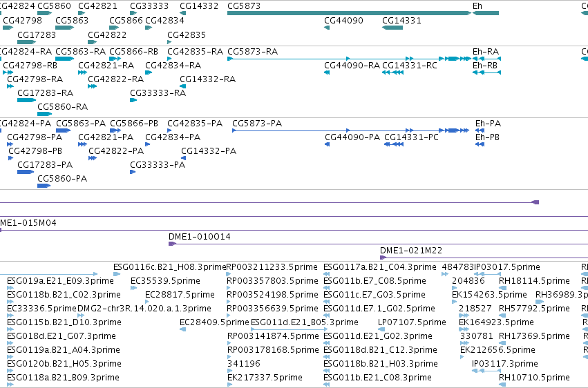
Task: Click the CG5873-PA protein label
Action: [x=257, y=123]
